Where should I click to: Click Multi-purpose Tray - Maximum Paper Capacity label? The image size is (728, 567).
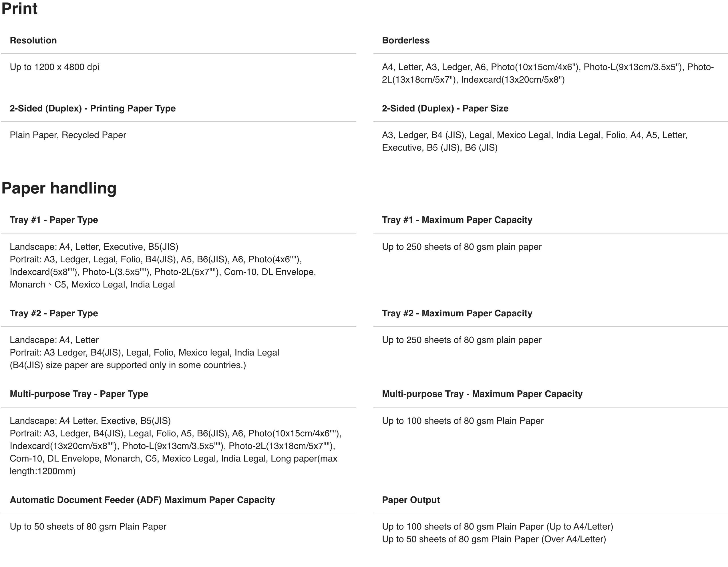482,394
